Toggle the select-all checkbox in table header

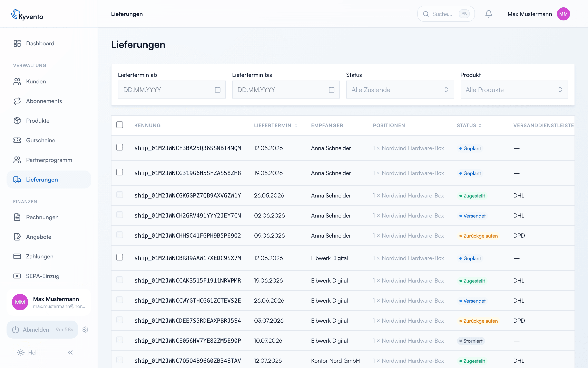point(120,125)
